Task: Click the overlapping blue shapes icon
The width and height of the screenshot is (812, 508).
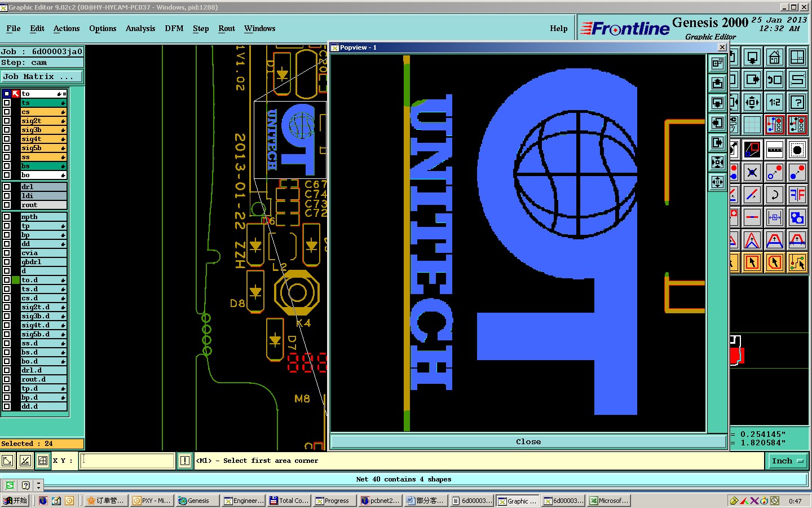Action: click(x=797, y=217)
